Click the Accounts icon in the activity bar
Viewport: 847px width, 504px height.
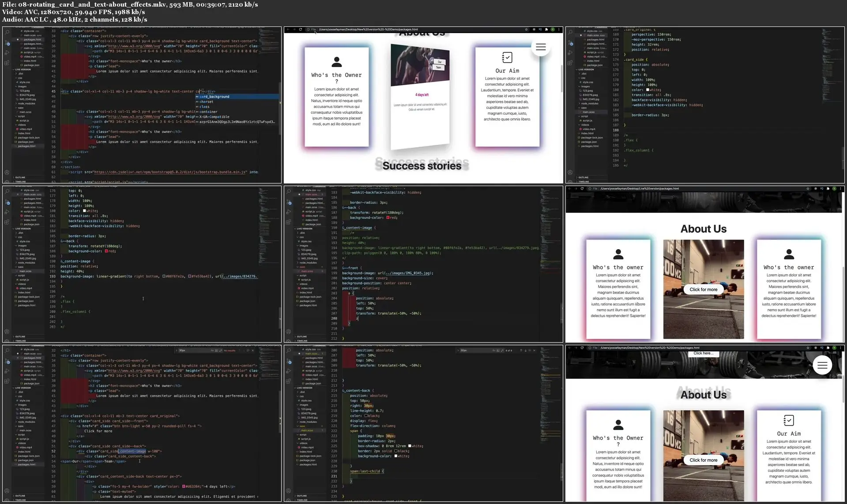click(x=7, y=172)
